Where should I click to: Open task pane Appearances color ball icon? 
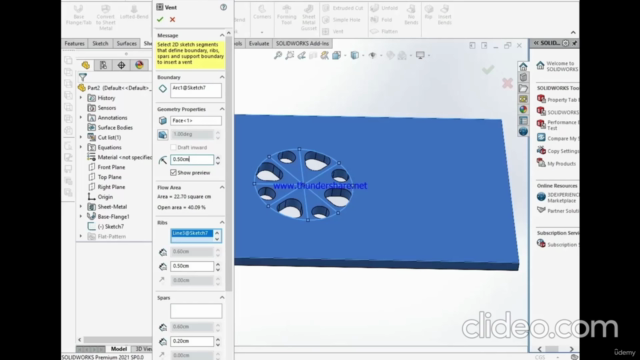(523, 109)
